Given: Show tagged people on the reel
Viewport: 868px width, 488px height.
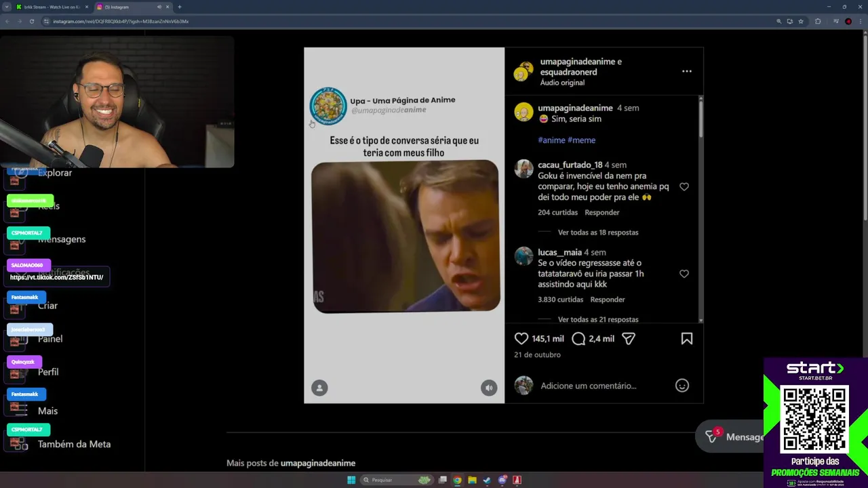Looking at the screenshot, I should click(319, 388).
